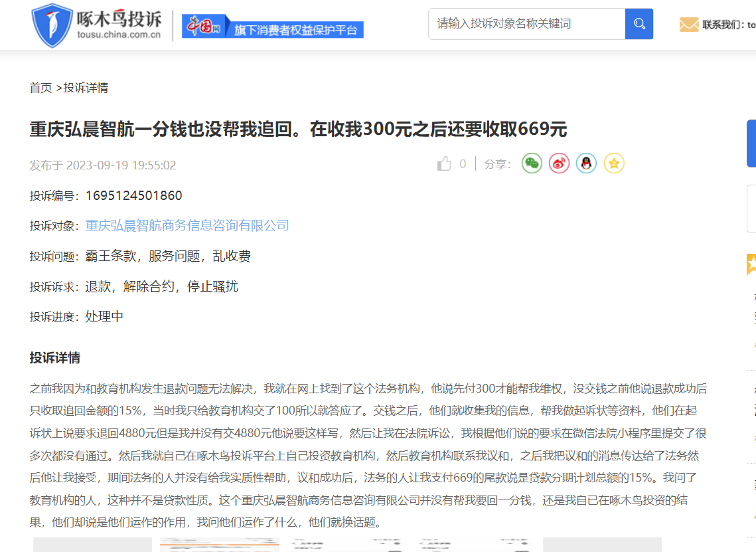756x552 pixels.
Task: Share to QQ Zone star icon
Action: (614, 163)
